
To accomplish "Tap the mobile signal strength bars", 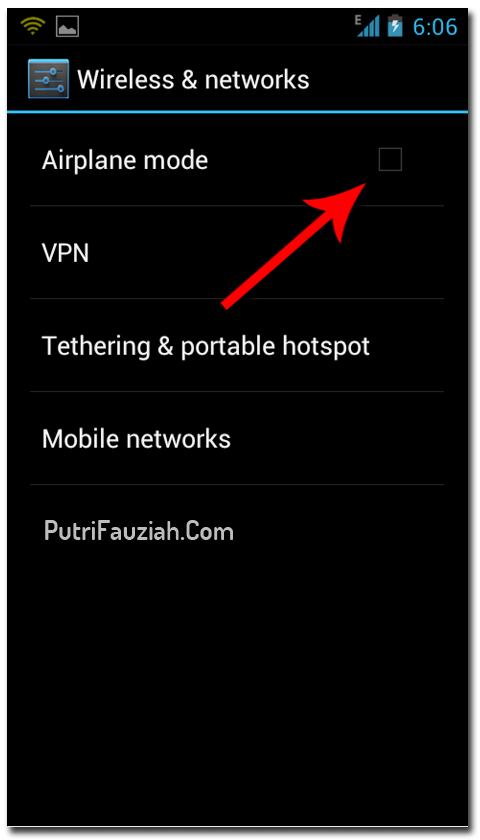I will [370, 26].
